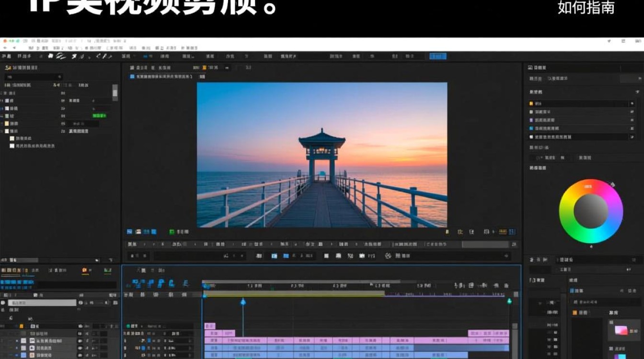Viewport: 644px width, 359px height.
Task: Click the green highlighted value in the left panel list
Action: tap(99, 115)
